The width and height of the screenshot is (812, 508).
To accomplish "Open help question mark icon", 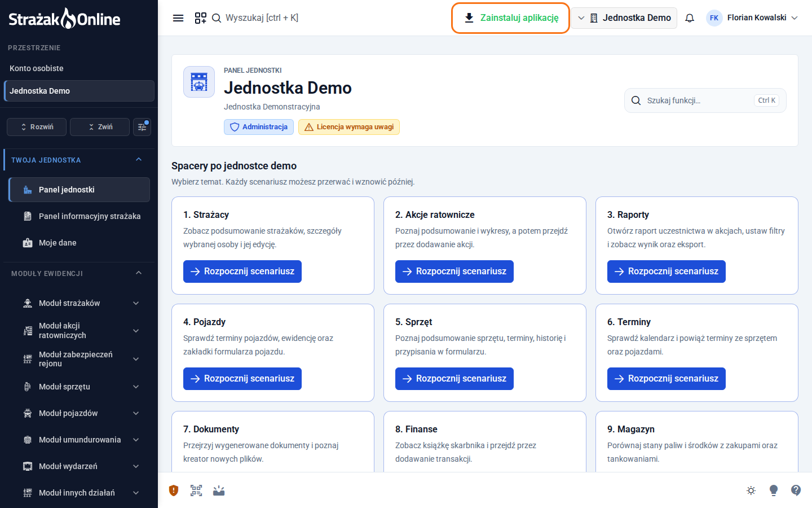I will 796,490.
